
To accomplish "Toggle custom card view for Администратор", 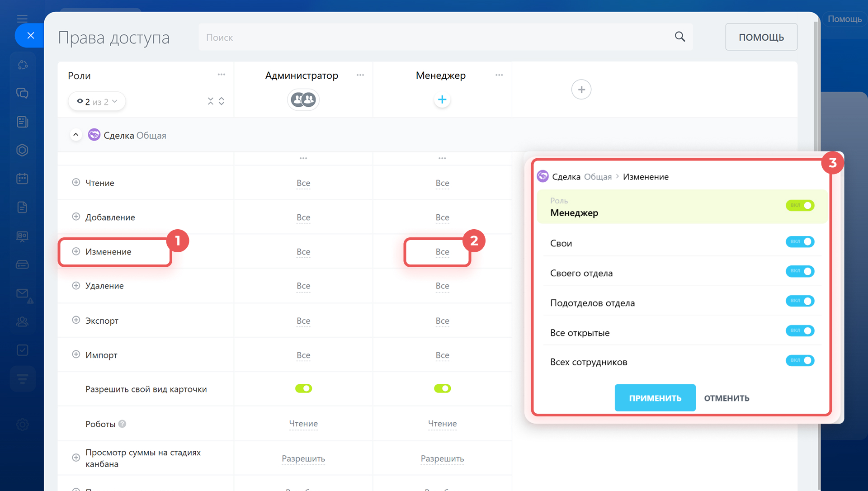I will coord(303,388).
